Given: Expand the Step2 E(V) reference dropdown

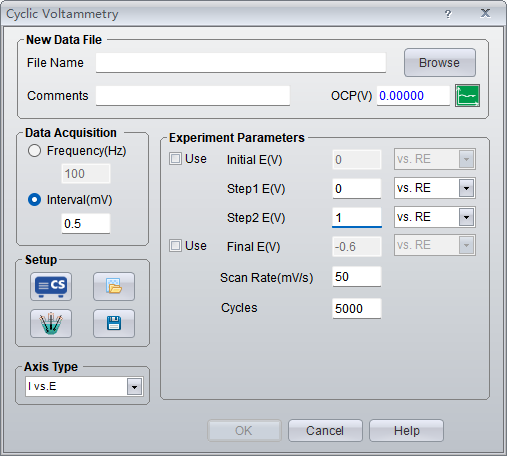Looking at the screenshot, I should (x=466, y=217).
